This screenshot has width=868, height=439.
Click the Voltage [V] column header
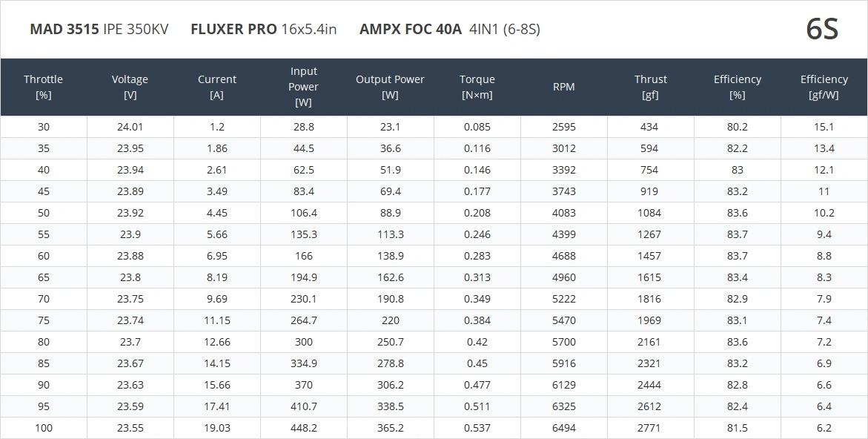[130, 87]
